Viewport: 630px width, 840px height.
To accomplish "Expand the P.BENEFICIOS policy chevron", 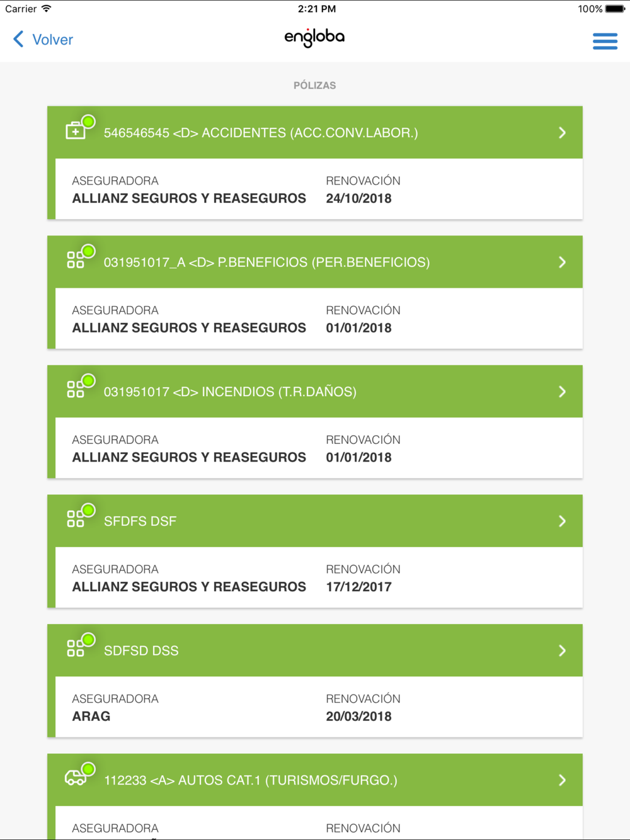I will (x=562, y=263).
